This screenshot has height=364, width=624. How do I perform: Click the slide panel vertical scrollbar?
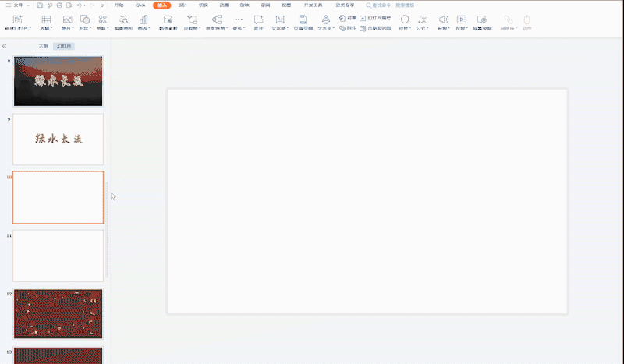(x=107, y=230)
